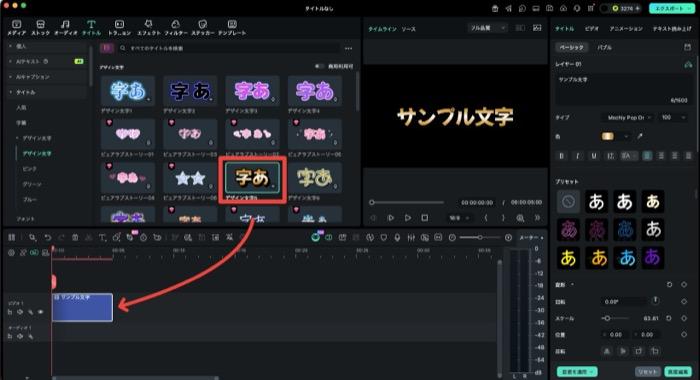The width and height of the screenshot is (700, 380).
Task: Open the メーター dropdown
Action: (x=531, y=238)
